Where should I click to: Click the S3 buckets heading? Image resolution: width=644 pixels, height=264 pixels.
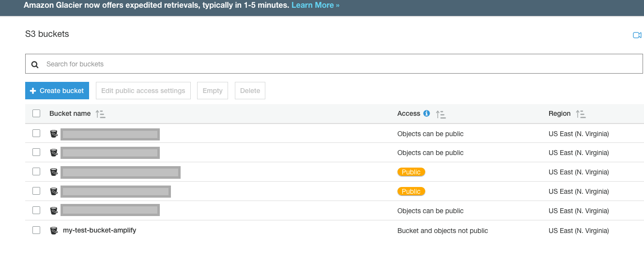pos(47,34)
